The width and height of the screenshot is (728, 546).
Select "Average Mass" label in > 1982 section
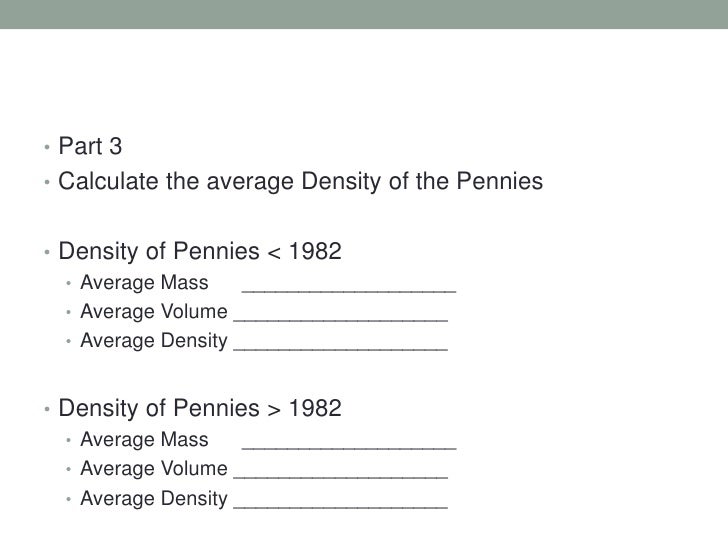144,439
